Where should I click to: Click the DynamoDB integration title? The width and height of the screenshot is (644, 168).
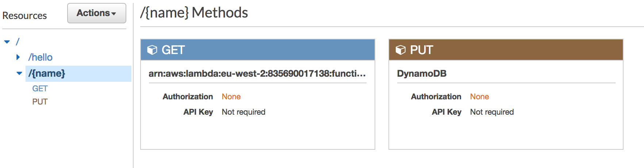(x=422, y=73)
